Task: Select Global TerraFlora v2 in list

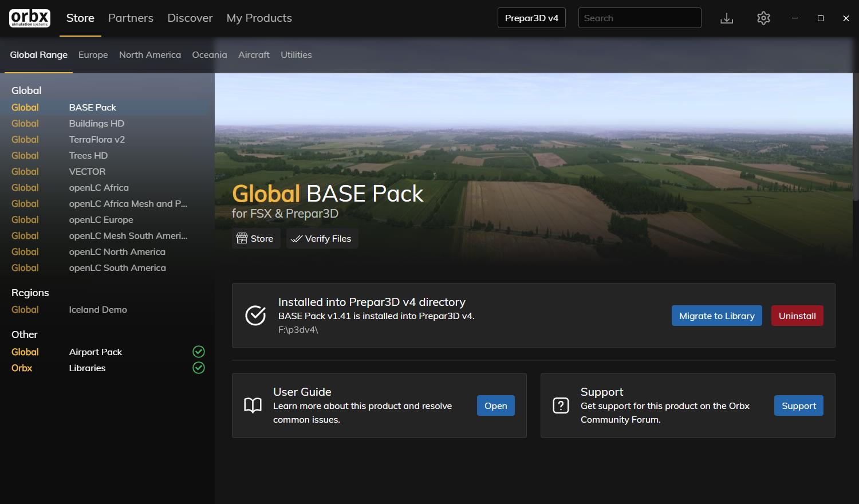Action: point(107,139)
